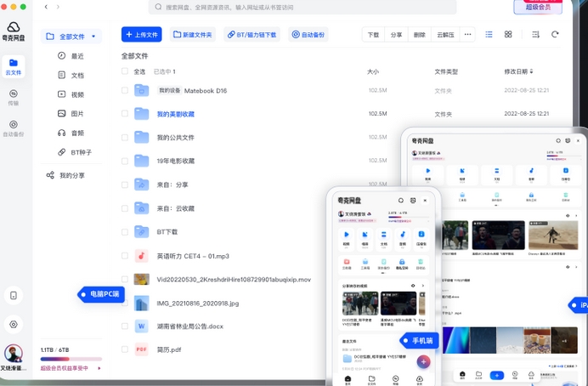Open the 云文件 cloud files sidebar tab
588x386 pixels.
coord(14,66)
